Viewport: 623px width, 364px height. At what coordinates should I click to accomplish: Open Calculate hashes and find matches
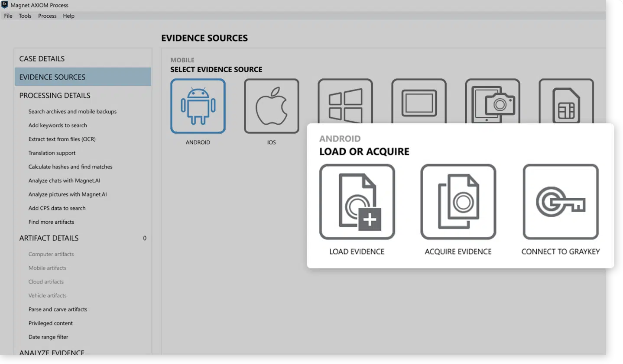coord(70,167)
